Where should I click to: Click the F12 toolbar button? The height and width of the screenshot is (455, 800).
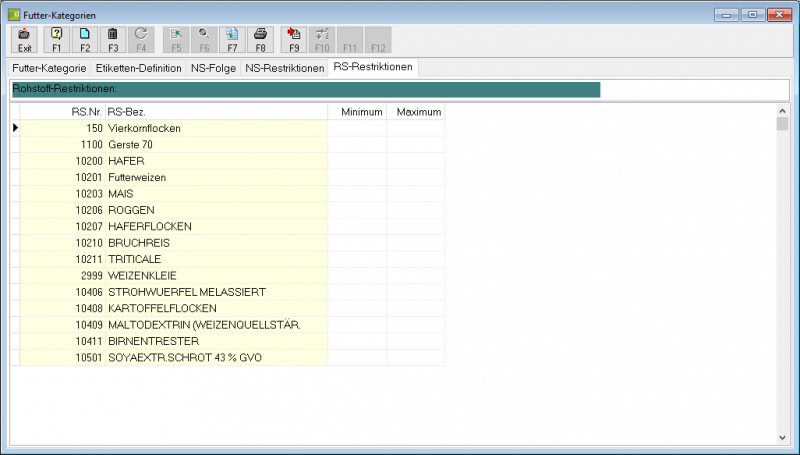(378, 40)
